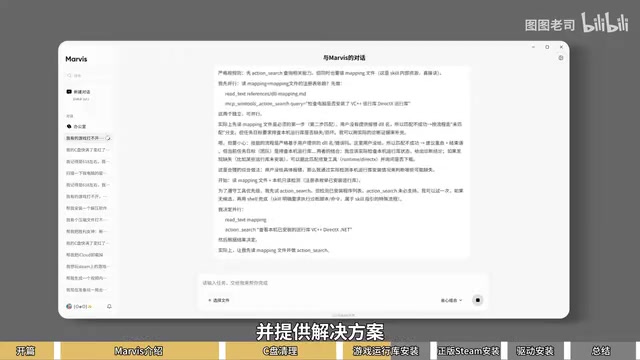Jump to the C盘清理 chapter
This screenshot has height=360, width=640.
point(280,351)
